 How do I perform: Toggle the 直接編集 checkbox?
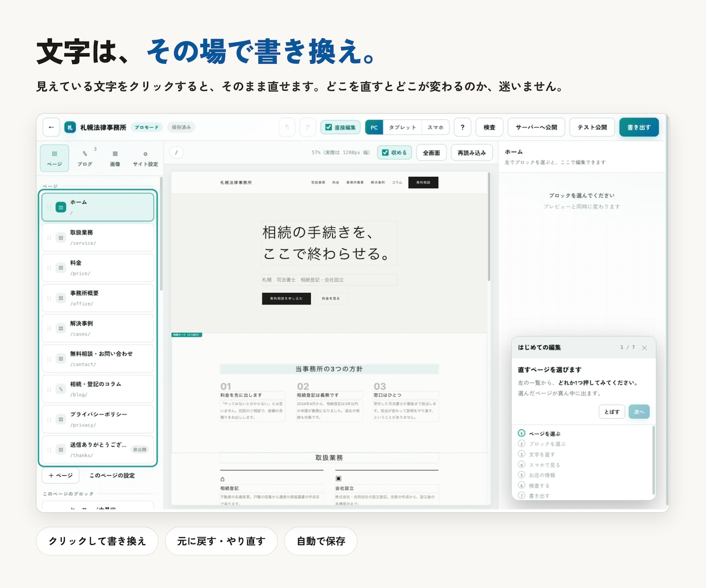tap(329, 127)
